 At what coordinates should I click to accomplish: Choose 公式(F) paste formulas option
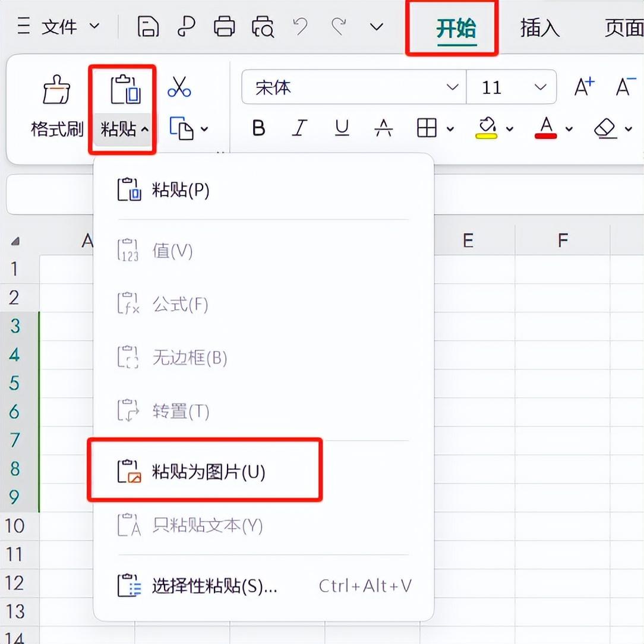coord(263,304)
